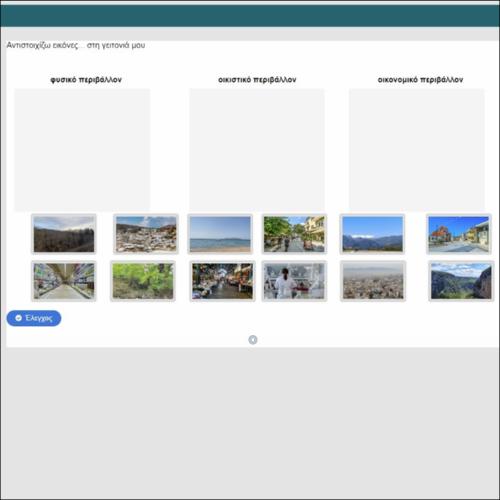Select the laboratory worker thumbnail
Screen dimensions: 500x500
tap(294, 281)
